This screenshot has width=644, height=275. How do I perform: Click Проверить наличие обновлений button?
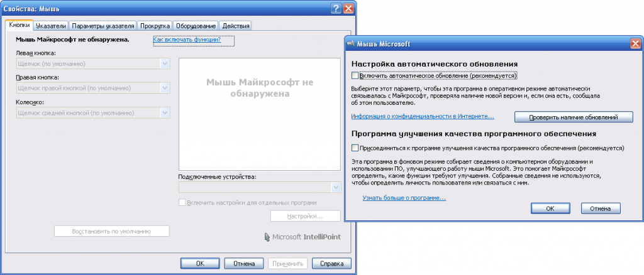574,117
